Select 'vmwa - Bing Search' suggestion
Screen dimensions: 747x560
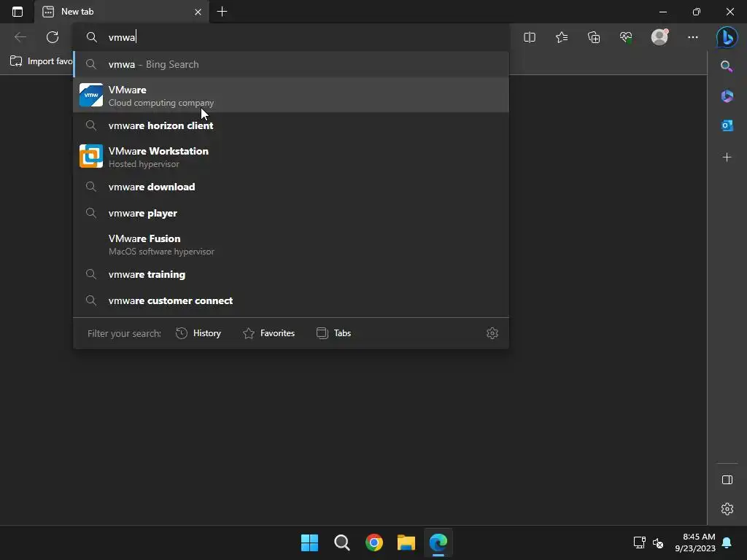(291, 64)
